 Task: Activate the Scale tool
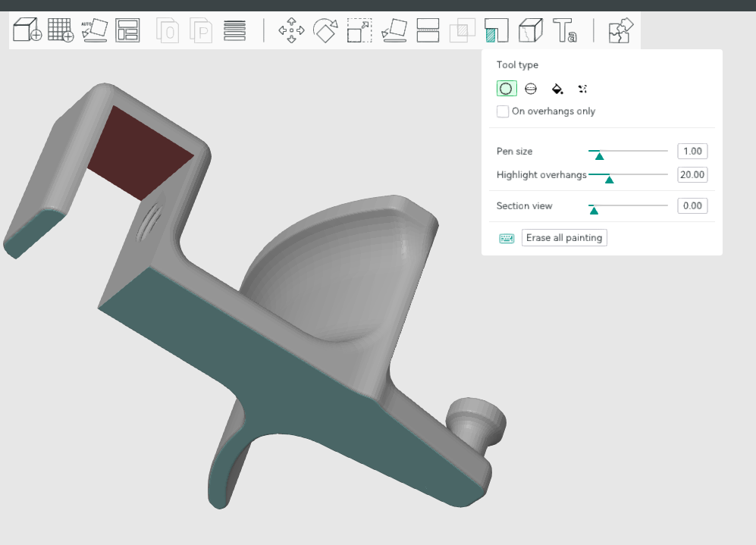[359, 31]
